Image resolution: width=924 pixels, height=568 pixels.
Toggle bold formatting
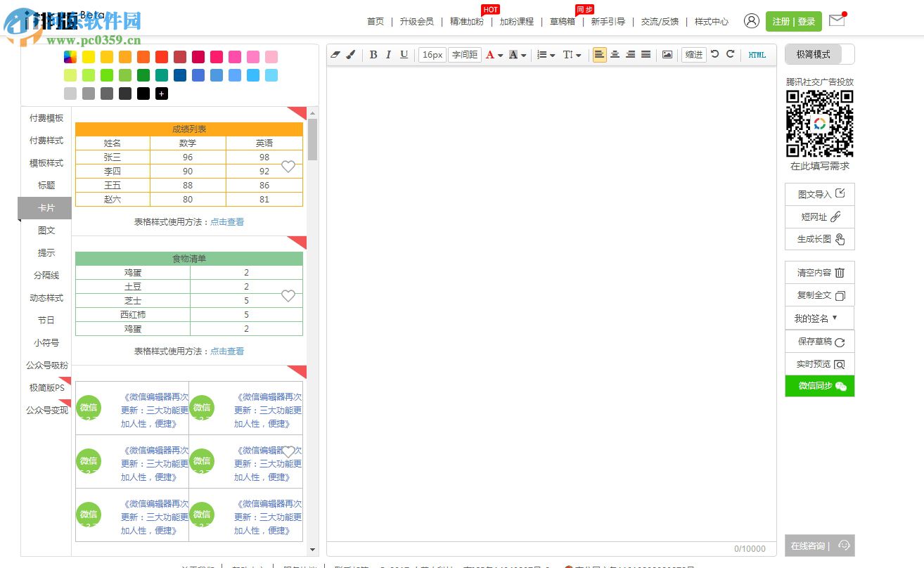[x=373, y=55]
